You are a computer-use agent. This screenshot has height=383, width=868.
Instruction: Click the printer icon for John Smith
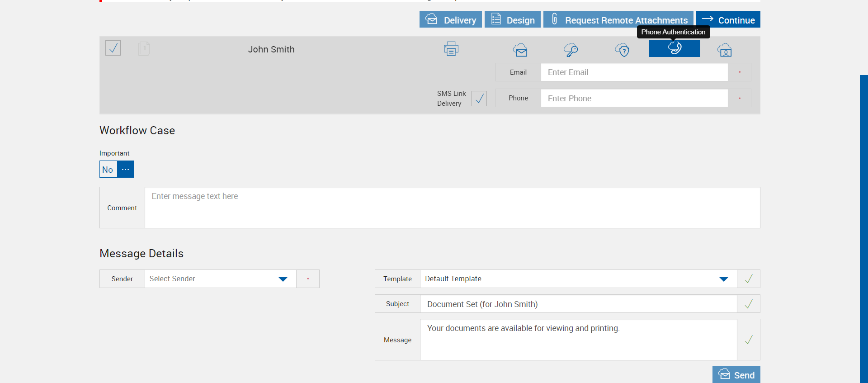pyautogui.click(x=451, y=49)
